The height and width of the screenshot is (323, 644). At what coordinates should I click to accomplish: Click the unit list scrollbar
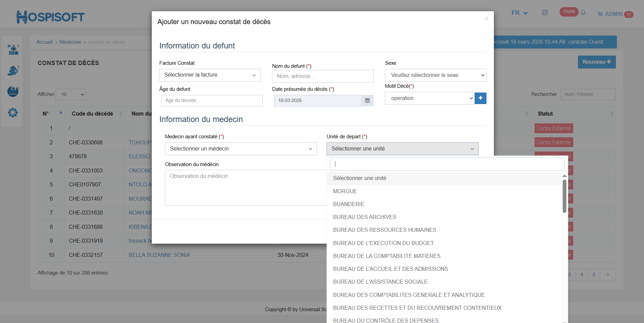click(x=564, y=197)
